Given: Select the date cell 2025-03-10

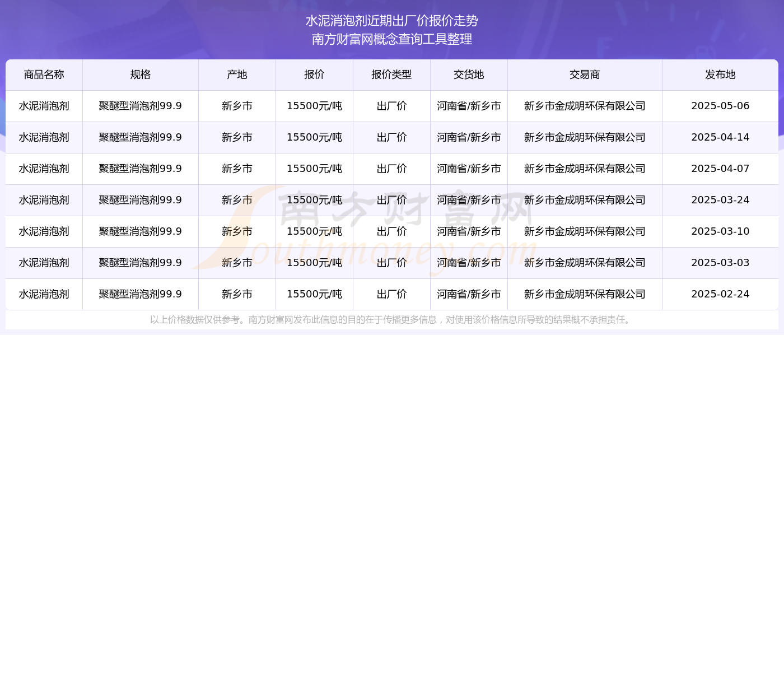Looking at the screenshot, I should pyautogui.click(x=720, y=231).
